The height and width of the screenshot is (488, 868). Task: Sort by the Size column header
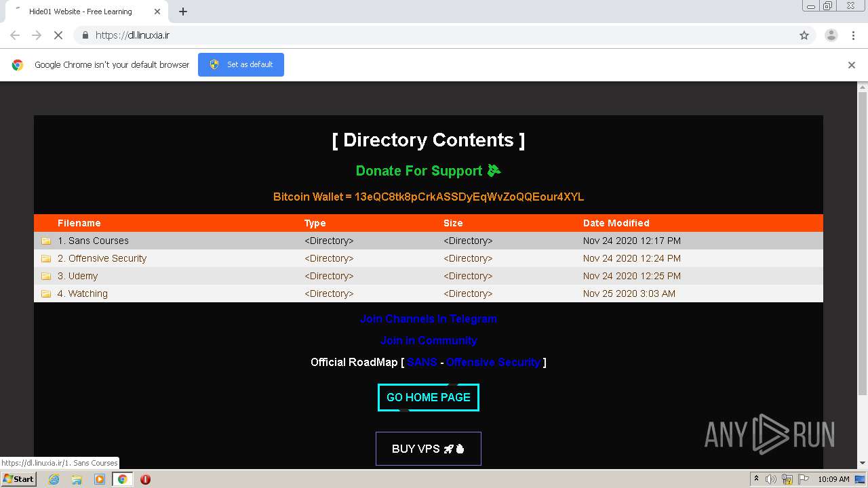[453, 223]
